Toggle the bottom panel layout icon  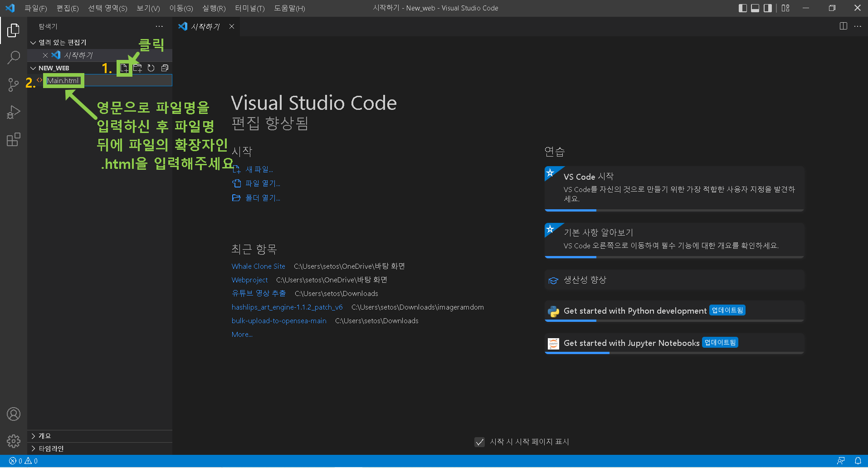point(755,8)
